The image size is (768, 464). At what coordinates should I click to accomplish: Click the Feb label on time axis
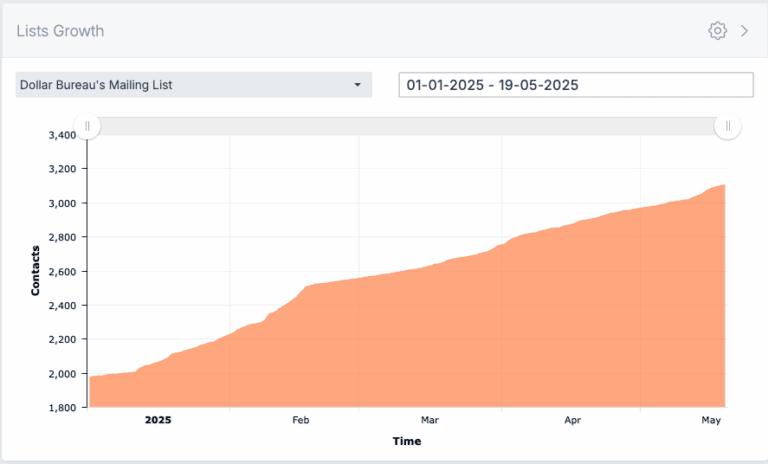point(301,420)
